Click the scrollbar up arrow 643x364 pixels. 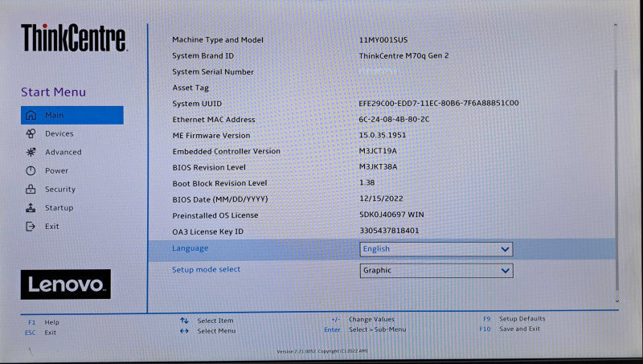(616, 26)
